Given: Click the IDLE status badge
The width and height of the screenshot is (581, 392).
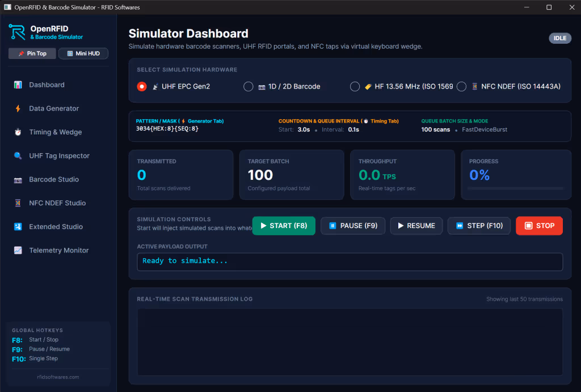Looking at the screenshot, I should [560, 38].
